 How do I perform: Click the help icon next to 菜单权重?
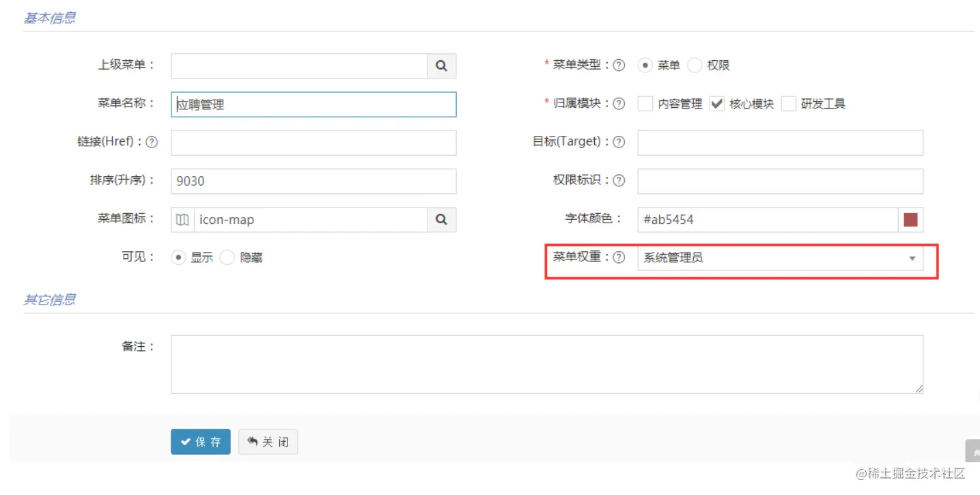(619, 257)
